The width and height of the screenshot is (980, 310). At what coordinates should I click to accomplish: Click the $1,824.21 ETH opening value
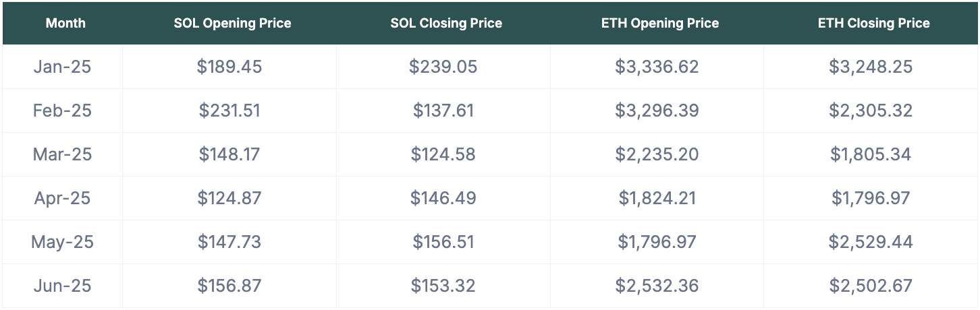coord(657,198)
